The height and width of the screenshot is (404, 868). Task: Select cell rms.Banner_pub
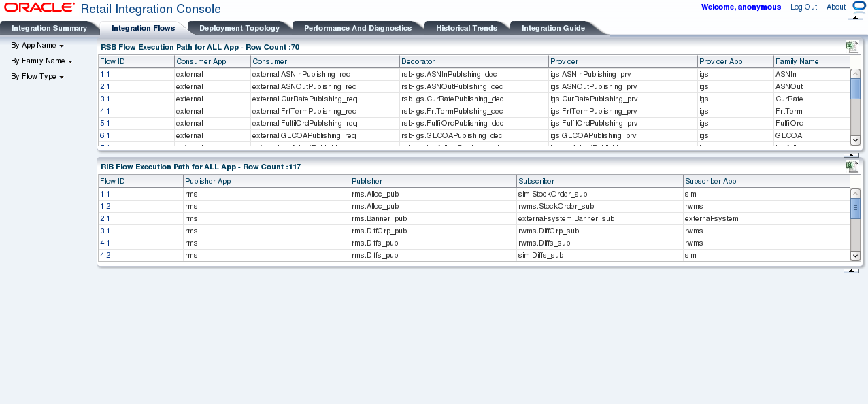coord(433,218)
